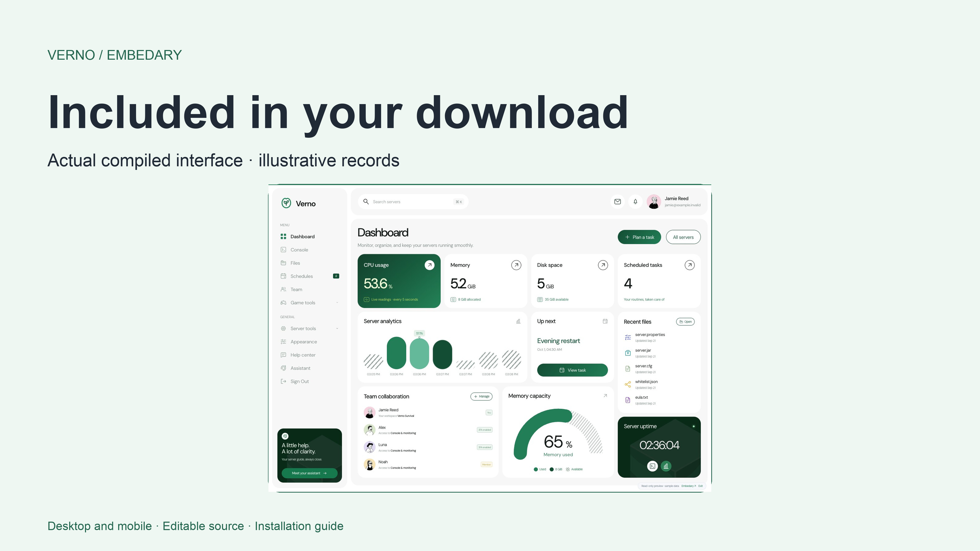
Task: Expand the Server tools chevron
Action: (337, 329)
